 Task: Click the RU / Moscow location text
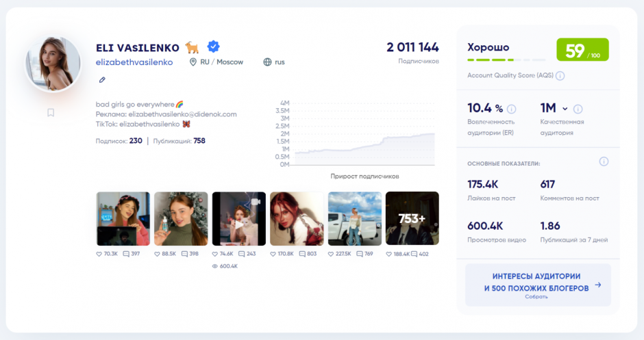click(x=221, y=62)
